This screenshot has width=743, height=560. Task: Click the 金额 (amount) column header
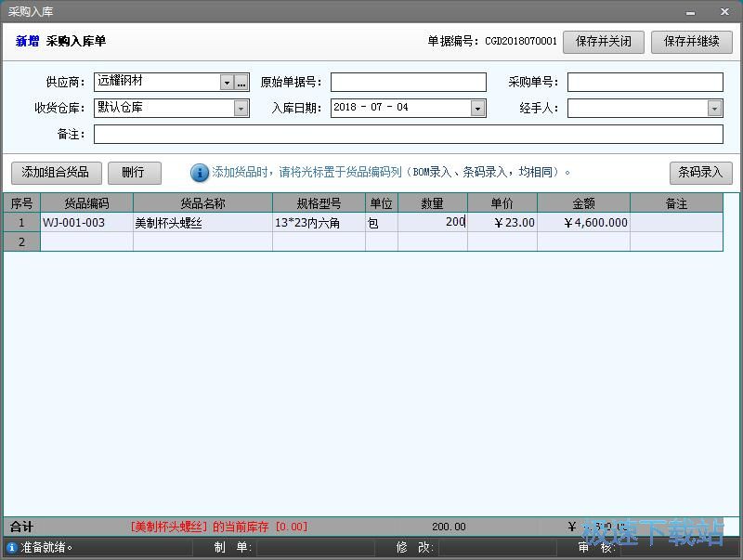tap(584, 203)
